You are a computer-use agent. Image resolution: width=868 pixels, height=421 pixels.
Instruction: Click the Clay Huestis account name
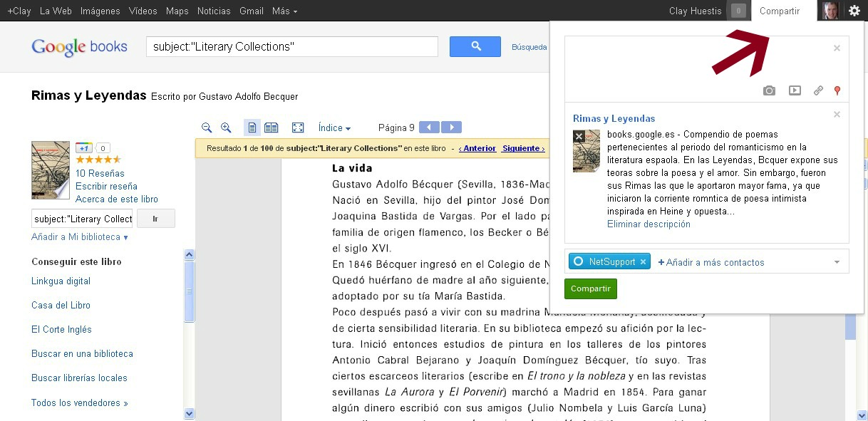point(696,11)
